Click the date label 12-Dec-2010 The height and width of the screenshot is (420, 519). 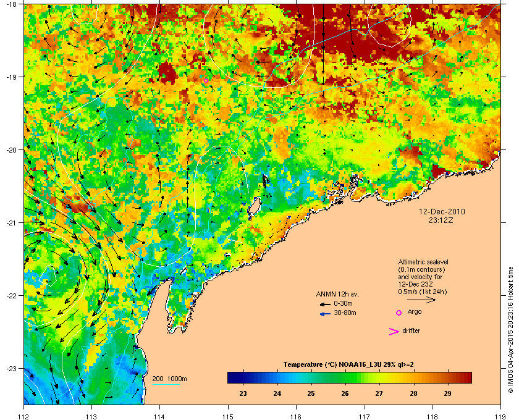point(442,212)
